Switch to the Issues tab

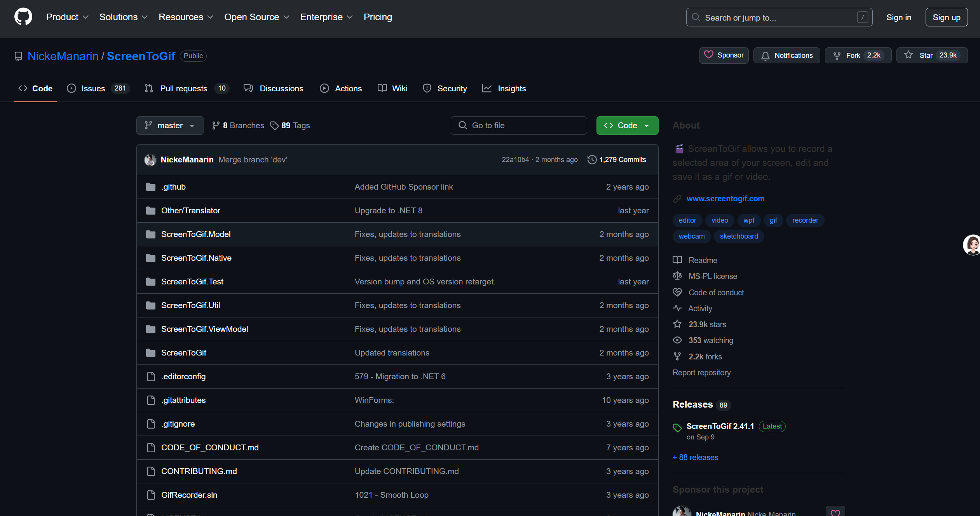click(93, 89)
